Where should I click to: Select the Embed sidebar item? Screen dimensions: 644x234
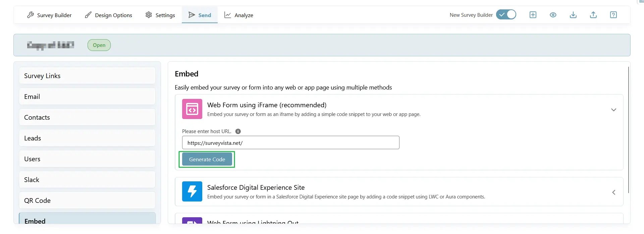coord(87,219)
